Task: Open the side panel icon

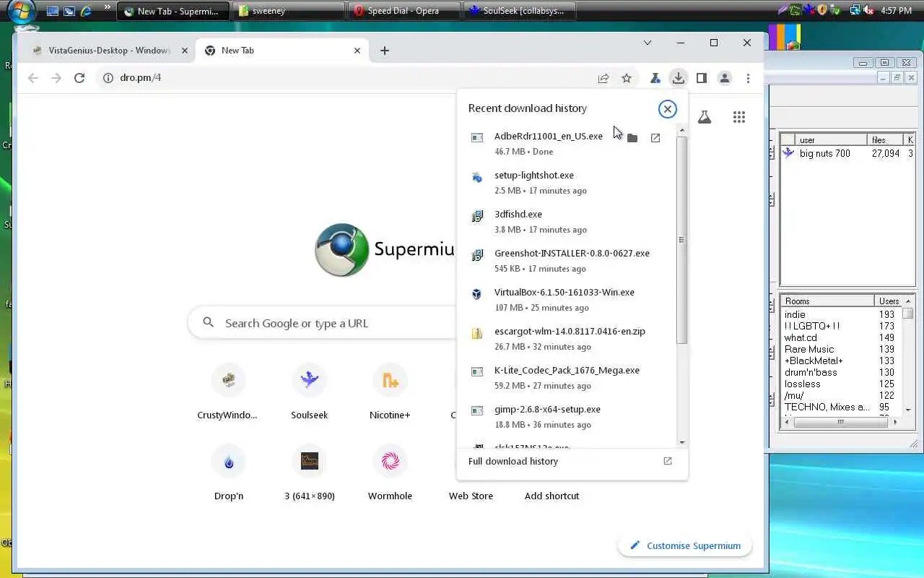Action: pyautogui.click(x=702, y=78)
